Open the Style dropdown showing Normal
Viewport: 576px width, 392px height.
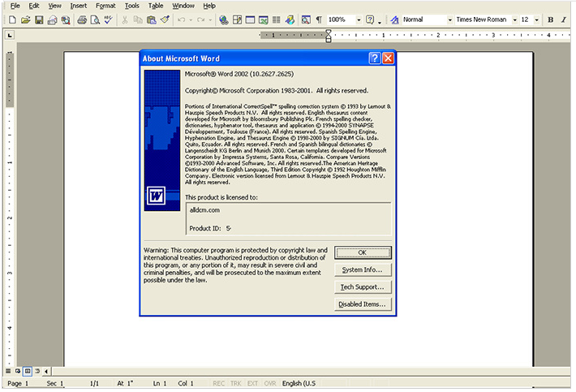[449, 19]
